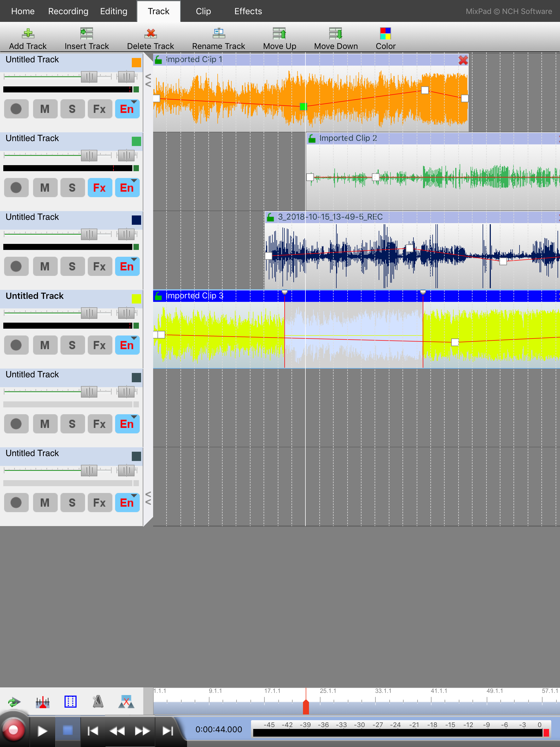The height and width of the screenshot is (747, 560).
Task: Click the Move Down track icon
Action: [336, 33]
